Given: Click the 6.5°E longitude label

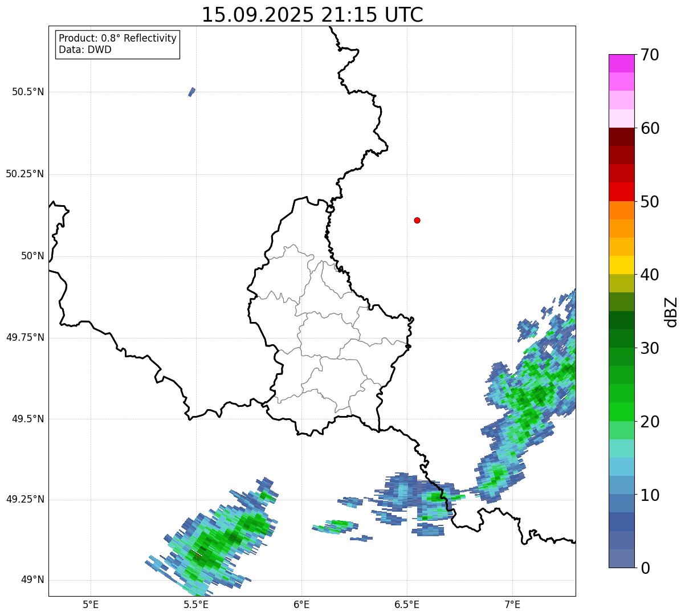Looking at the screenshot, I should (x=407, y=604).
